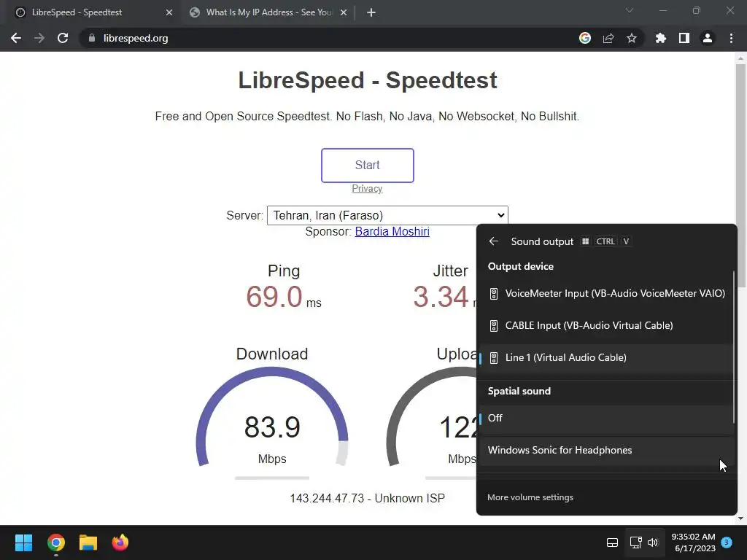Switch to What Is My IP Address tab
747x560 pixels.
coord(268,12)
